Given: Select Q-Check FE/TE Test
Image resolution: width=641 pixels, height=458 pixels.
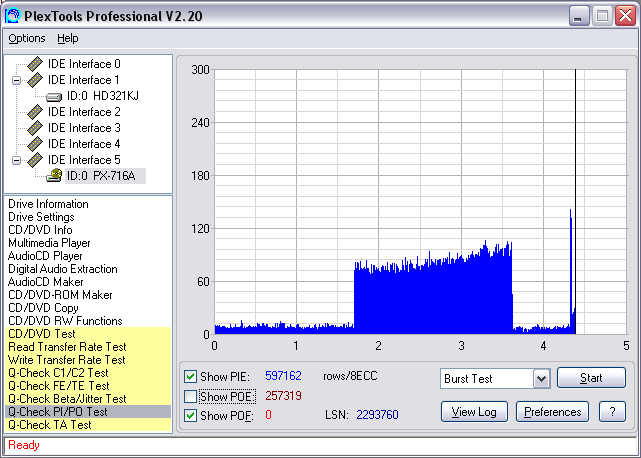Looking at the screenshot, I should coord(88,386).
